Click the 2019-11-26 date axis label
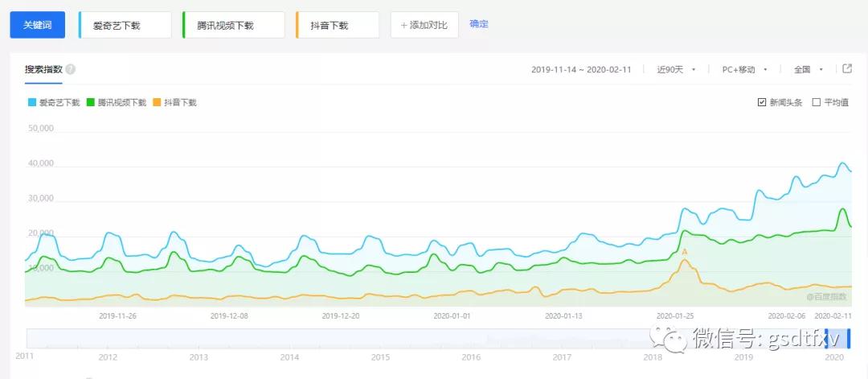 (x=117, y=315)
